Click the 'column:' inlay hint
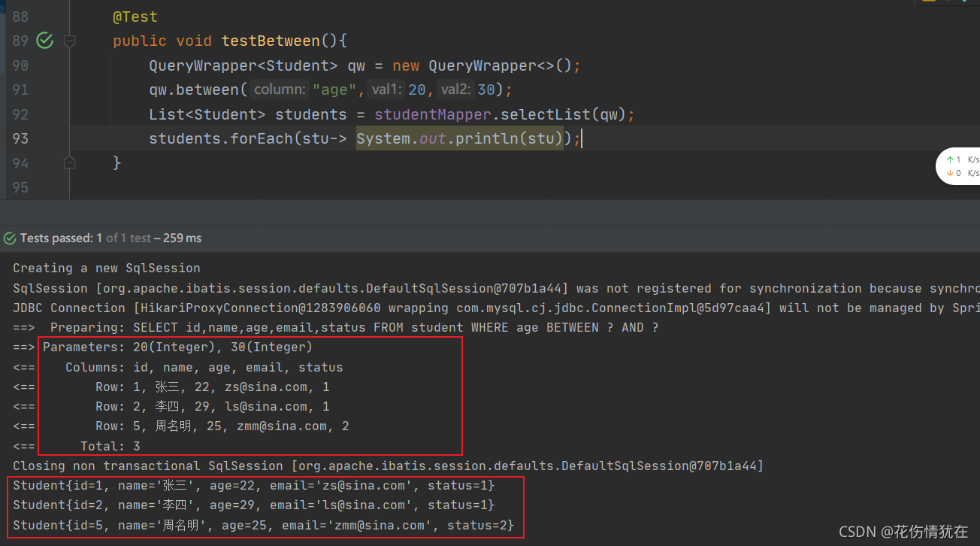The height and width of the screenshot is (546, 980). pyautogui.click(x=280, y=90)
